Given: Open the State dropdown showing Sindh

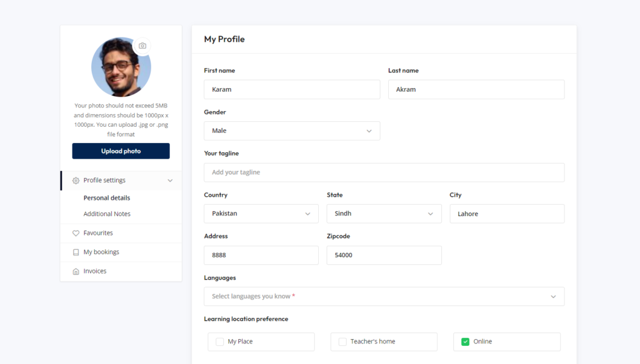Looking at the screenshot, I should click(384, 214).
